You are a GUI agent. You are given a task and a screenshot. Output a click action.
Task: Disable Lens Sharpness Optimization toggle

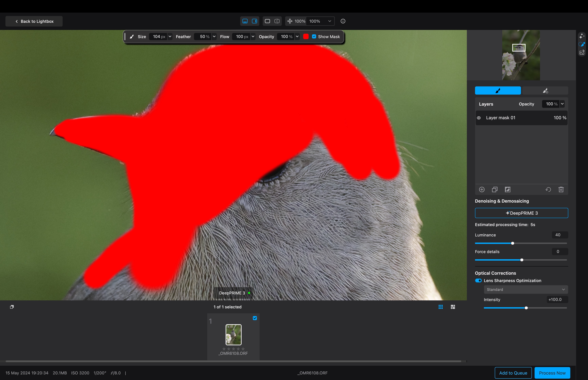pos(478,280)
